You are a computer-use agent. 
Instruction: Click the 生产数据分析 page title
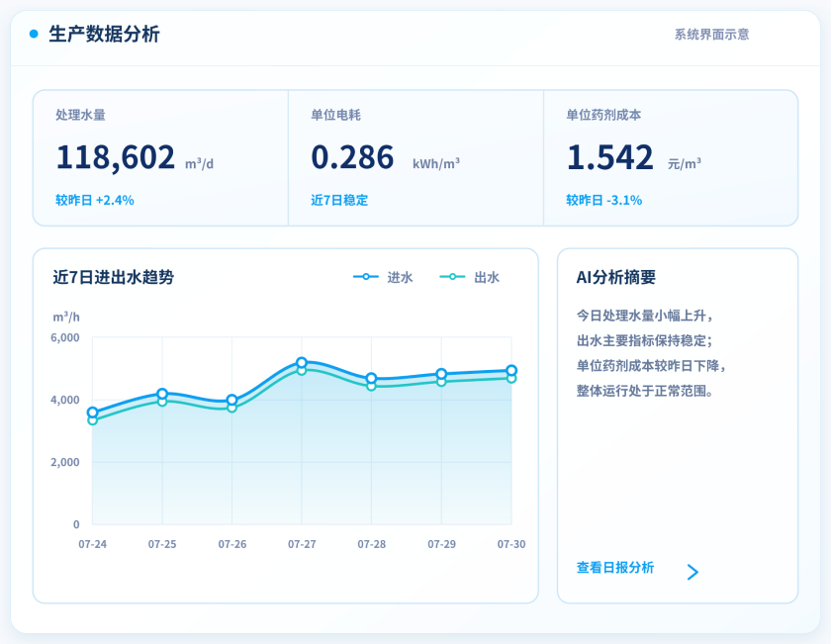click(104, 34)
